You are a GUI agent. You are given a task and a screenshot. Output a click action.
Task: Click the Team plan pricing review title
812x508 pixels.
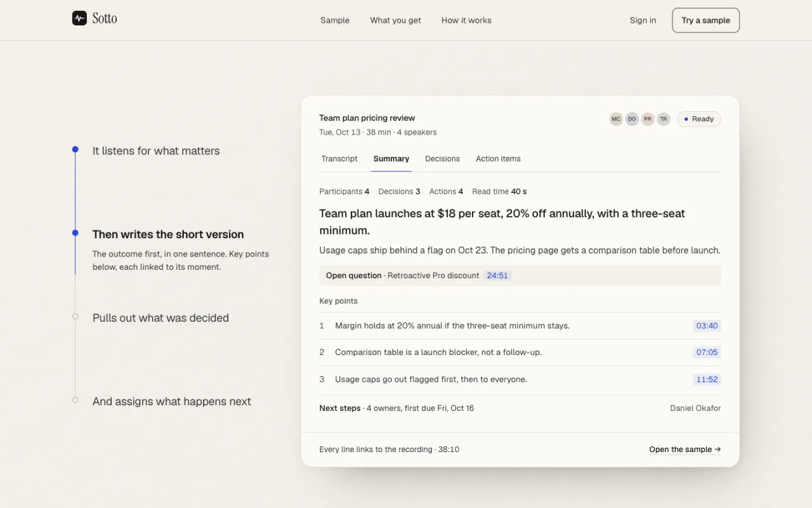[x=367, y=118]
